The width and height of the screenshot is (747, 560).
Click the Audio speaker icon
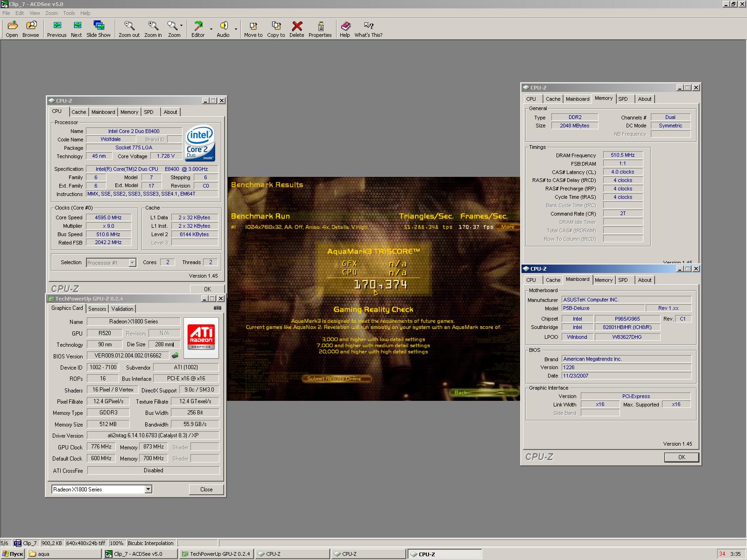pos(223,29)
